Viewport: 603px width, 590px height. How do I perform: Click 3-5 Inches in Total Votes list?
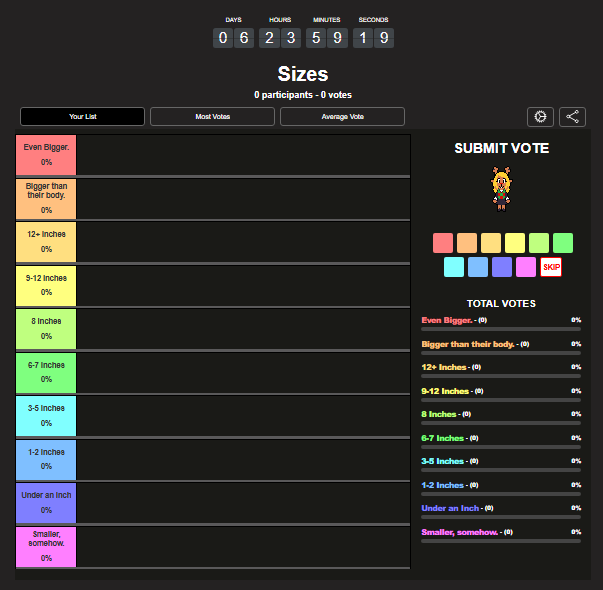(x=443, y=461)
